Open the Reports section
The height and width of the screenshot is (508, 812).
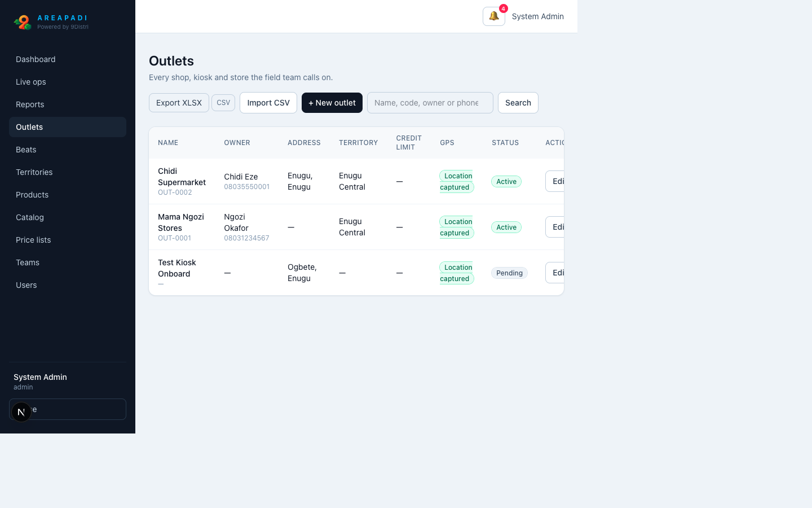pos(68,104)
